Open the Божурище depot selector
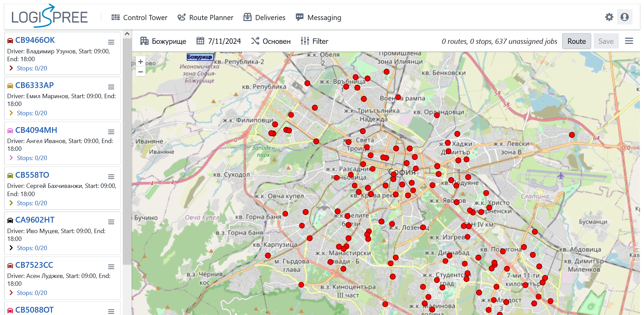 (x=163, y=41)
